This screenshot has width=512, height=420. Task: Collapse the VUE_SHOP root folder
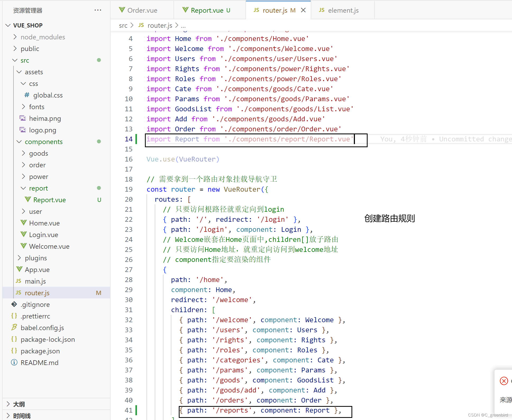[x=8, y=25]
